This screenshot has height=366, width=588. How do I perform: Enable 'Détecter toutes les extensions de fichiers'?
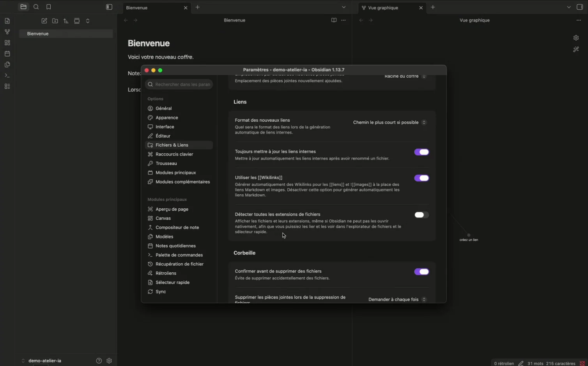coord(422,215)
